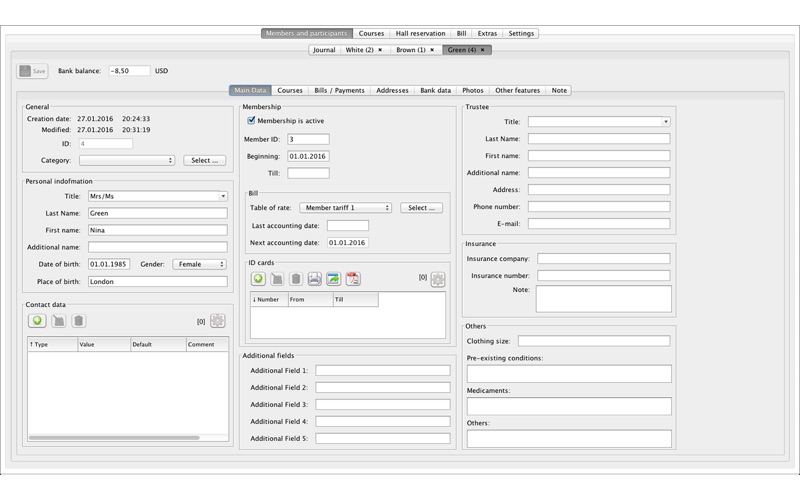Open the Trustee Title dropdown
The height and width of the screenshot is (500, 800).
tap(599, 122)
